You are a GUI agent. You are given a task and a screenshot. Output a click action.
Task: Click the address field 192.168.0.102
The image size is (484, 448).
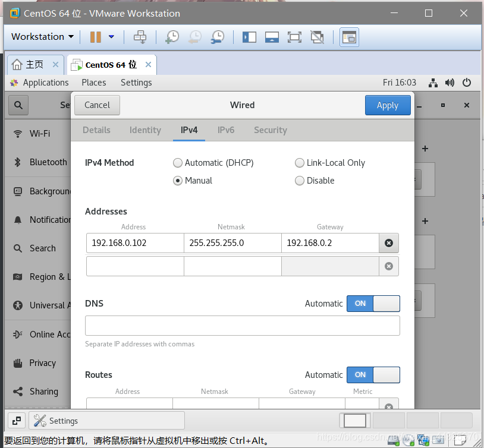(x=135, y=243)
